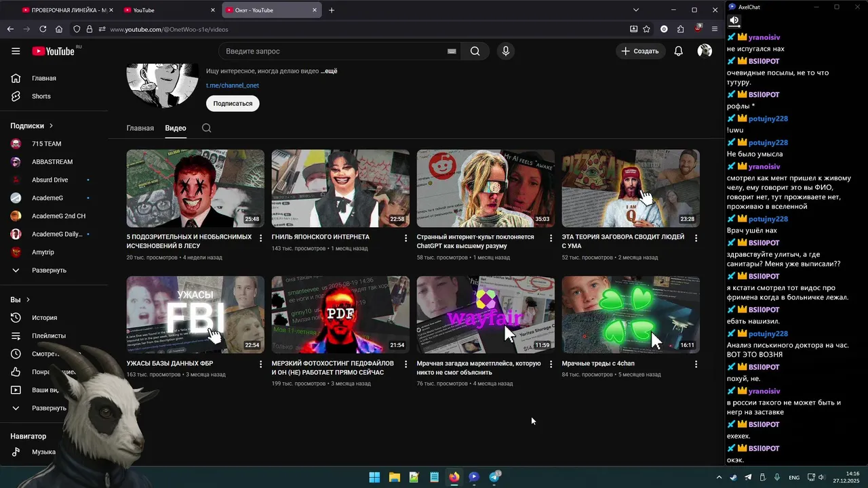Start voice search with microphone icon
Screen dimensions: 868x488
(505, 51)
